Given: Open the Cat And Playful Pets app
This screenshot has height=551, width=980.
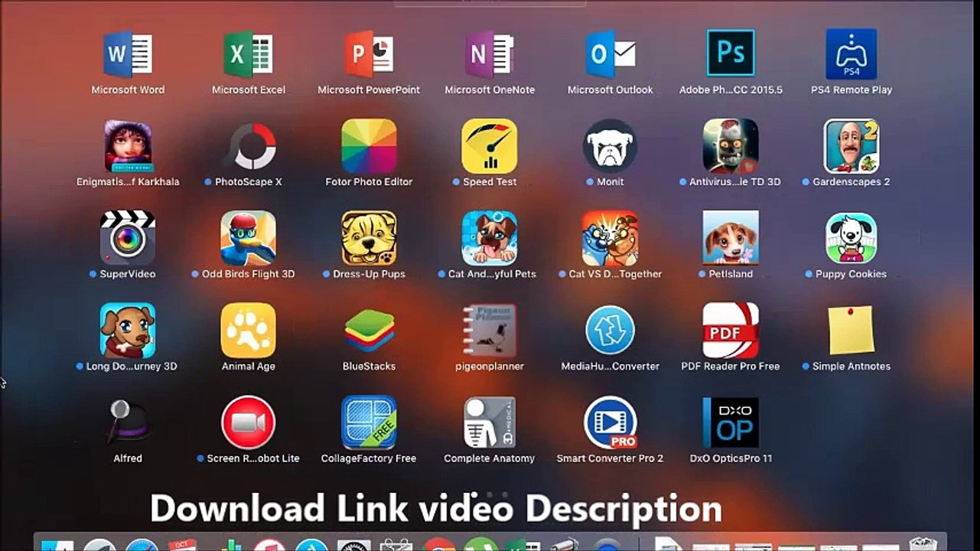Looking at the screenshot, I should pyautogui.click(x=490, y=238).
